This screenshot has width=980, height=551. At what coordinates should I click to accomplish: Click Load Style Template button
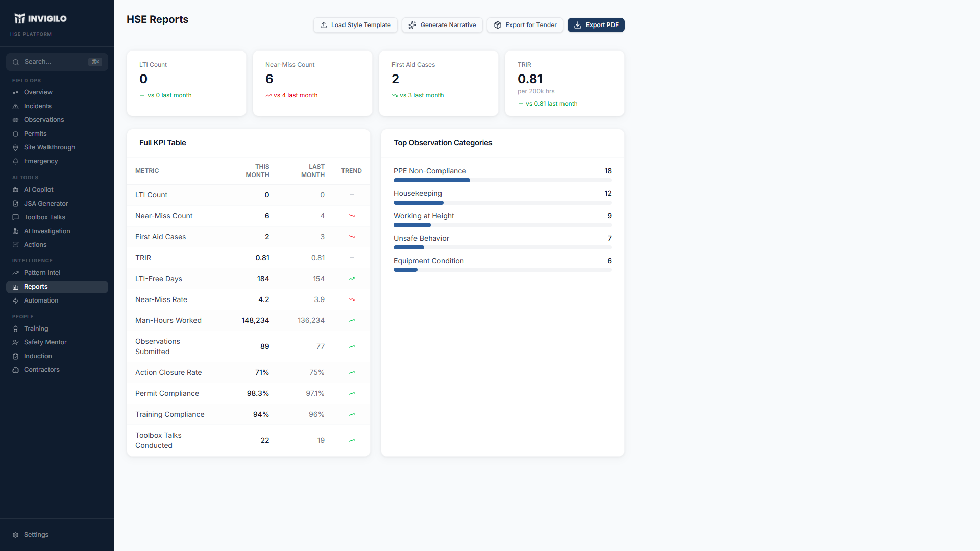coord(355,25)
